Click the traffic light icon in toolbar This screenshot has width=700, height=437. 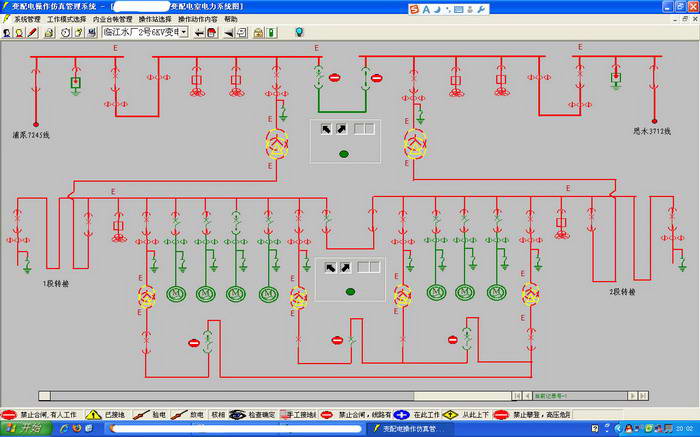click(271, 32)
